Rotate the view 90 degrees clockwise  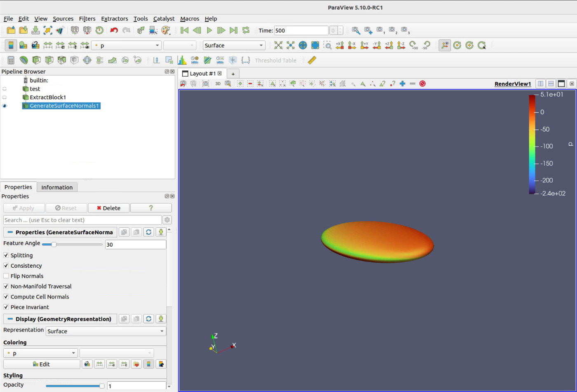pyautogui.click(x=413, y=46)
